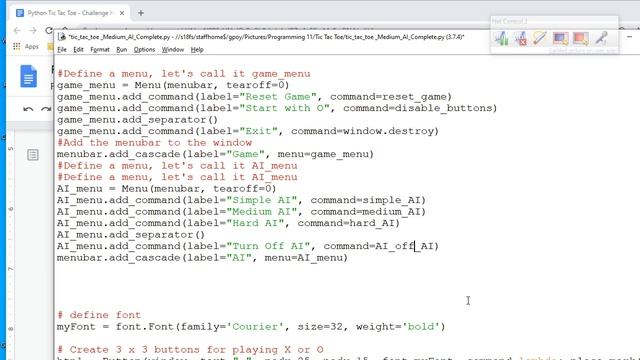The height and width of the screenshot is (360, 640).
Task: Open the File menu in IDLE
Action: [x=62, y=49]
